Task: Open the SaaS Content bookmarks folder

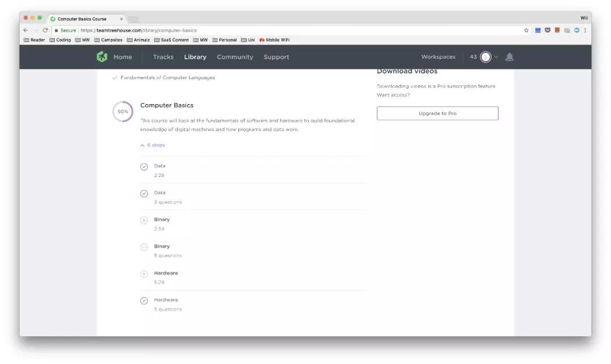Action: coord(171,40)
